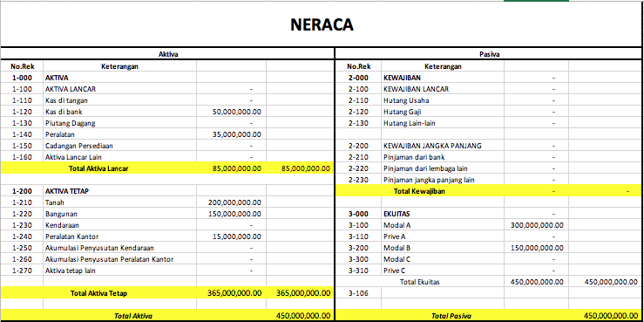
Task: Select the italic Total Aktiva label
Action: click(x=133, y=316)
